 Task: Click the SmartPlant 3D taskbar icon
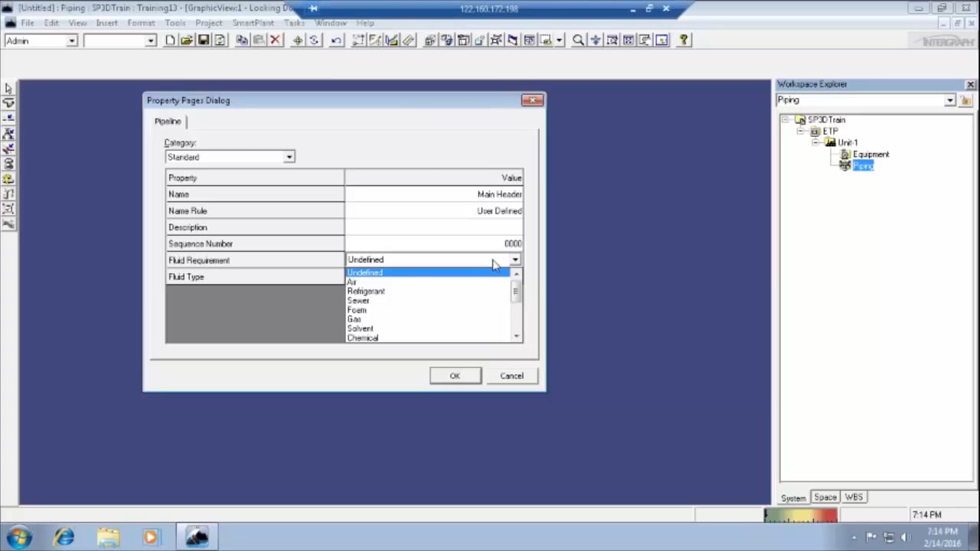point(197,537)
